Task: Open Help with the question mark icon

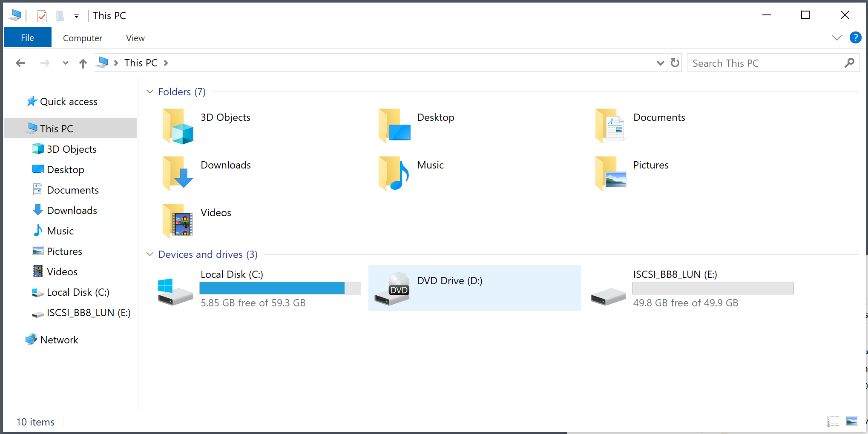Action: tap(855, 37)
